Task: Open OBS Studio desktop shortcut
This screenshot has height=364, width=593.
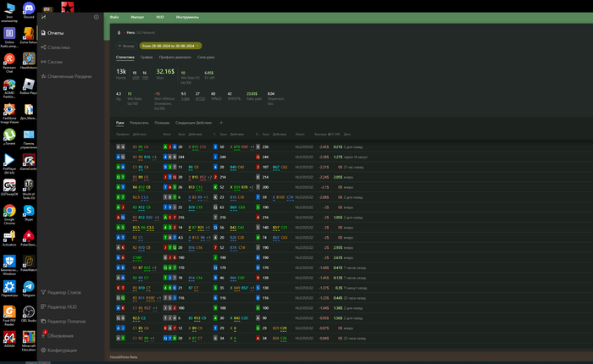Action: pyautogui.click(x=29, y=314)
